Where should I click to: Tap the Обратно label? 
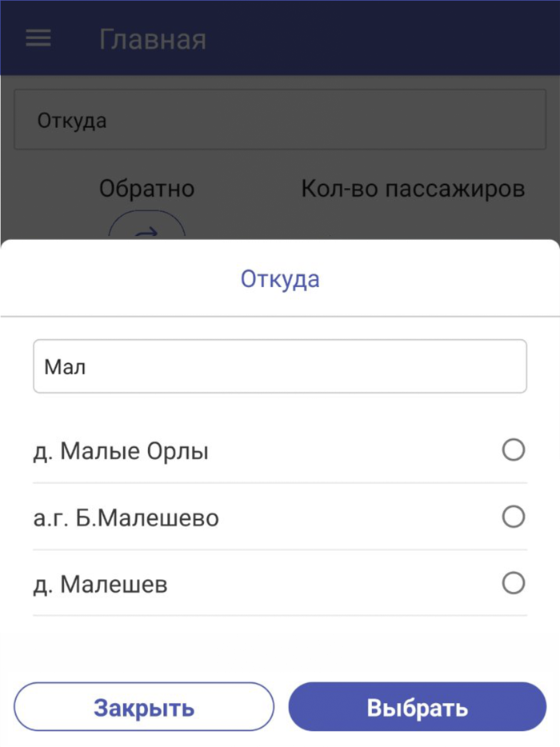(x=146, y=189)
